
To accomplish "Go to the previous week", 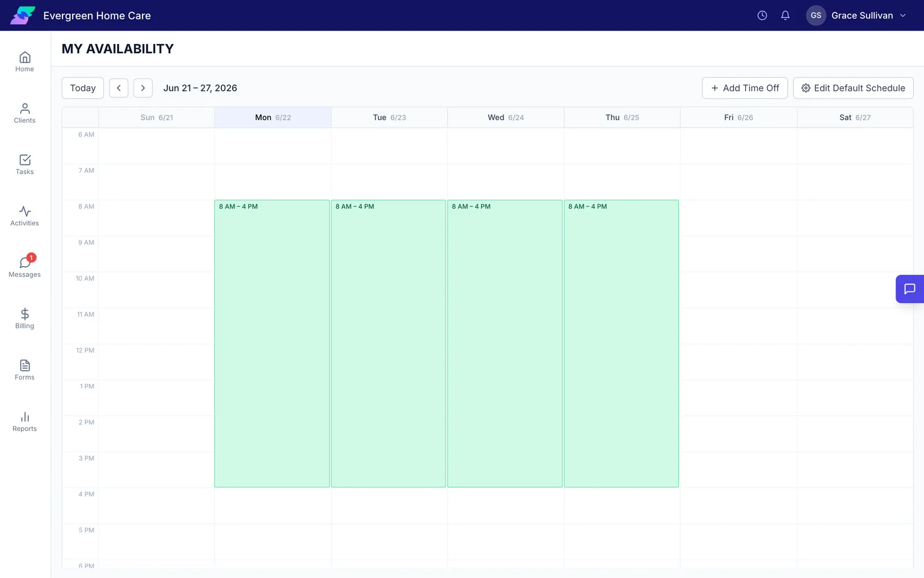I will coord(119,88).
